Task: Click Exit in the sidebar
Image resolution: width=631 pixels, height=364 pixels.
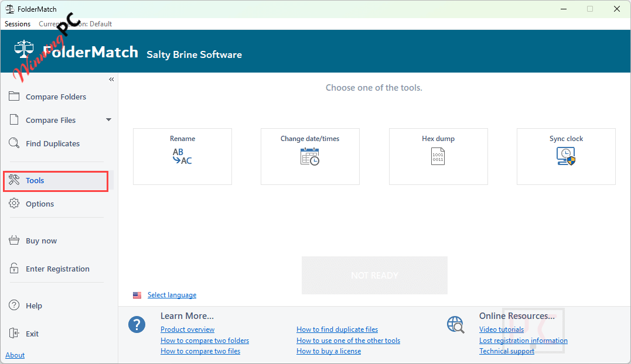Action: 32,334
